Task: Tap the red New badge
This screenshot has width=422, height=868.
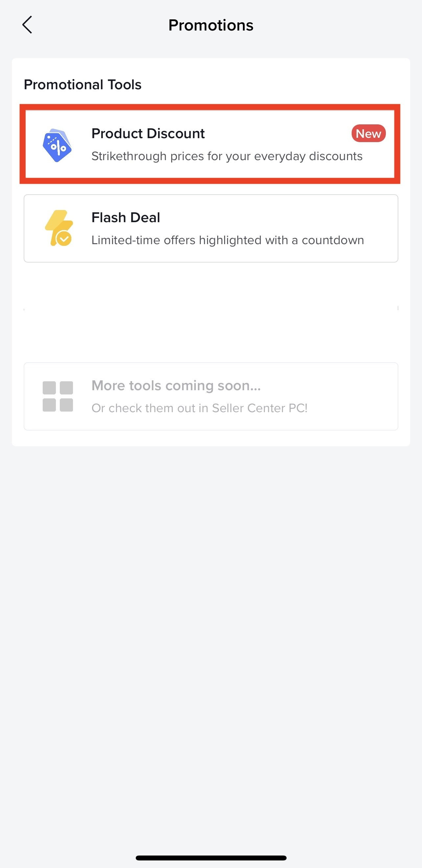Action: click(368, 134)
